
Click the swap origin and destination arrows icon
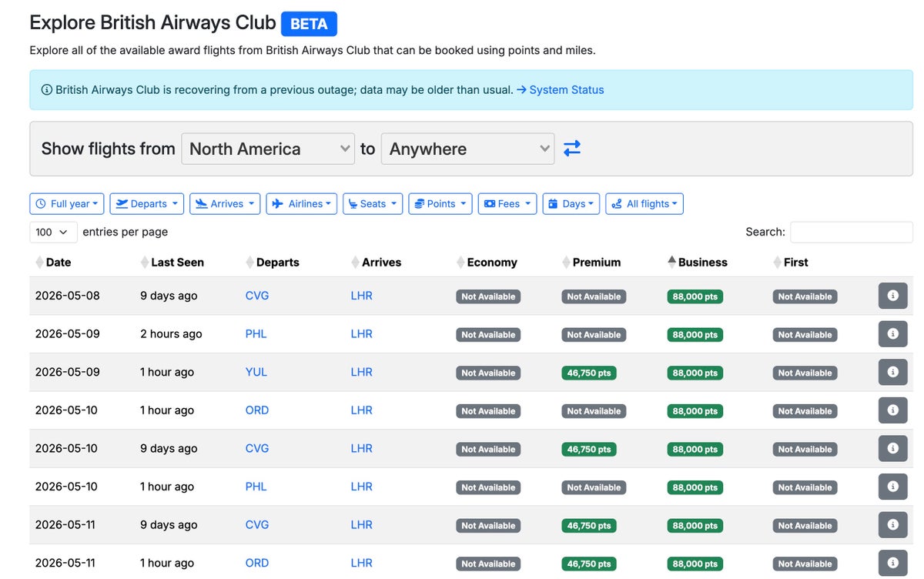571,148
